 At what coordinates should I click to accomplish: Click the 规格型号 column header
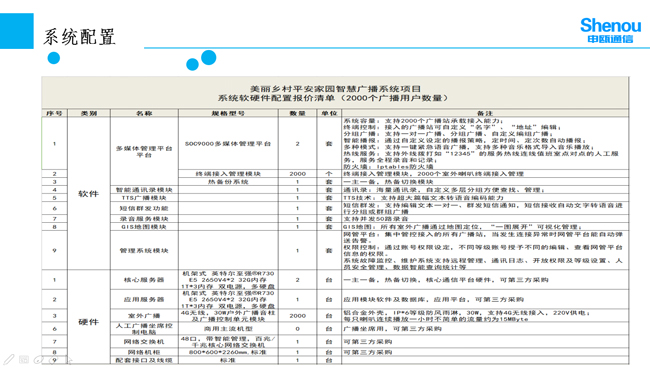tap(228, 113)
